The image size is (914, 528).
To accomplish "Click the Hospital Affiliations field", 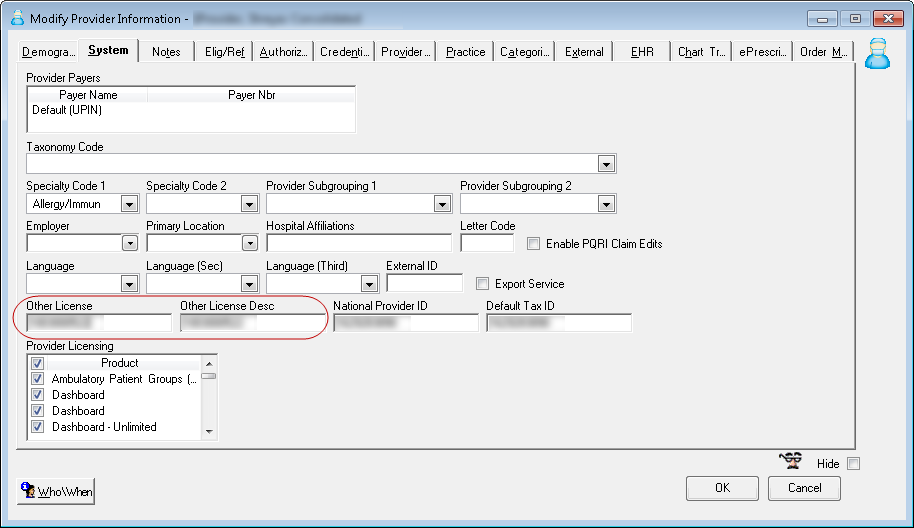I will click(359, 243).
